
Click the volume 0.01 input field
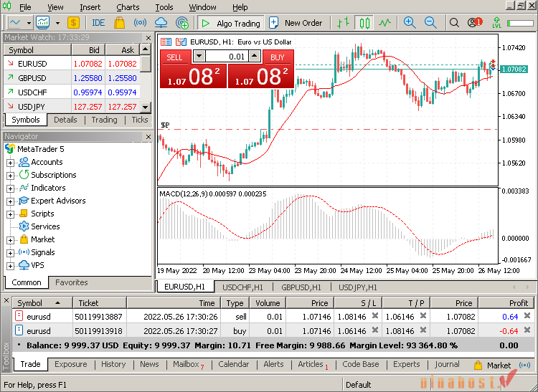pyautogui.click(x=227, y=56)
